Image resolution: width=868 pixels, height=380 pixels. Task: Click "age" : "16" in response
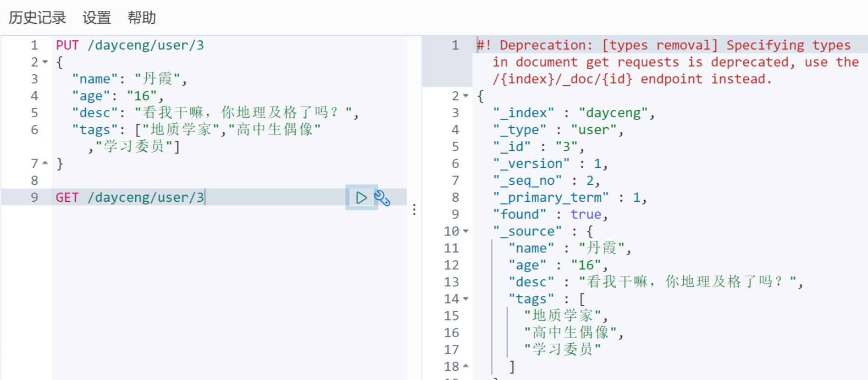558,265
